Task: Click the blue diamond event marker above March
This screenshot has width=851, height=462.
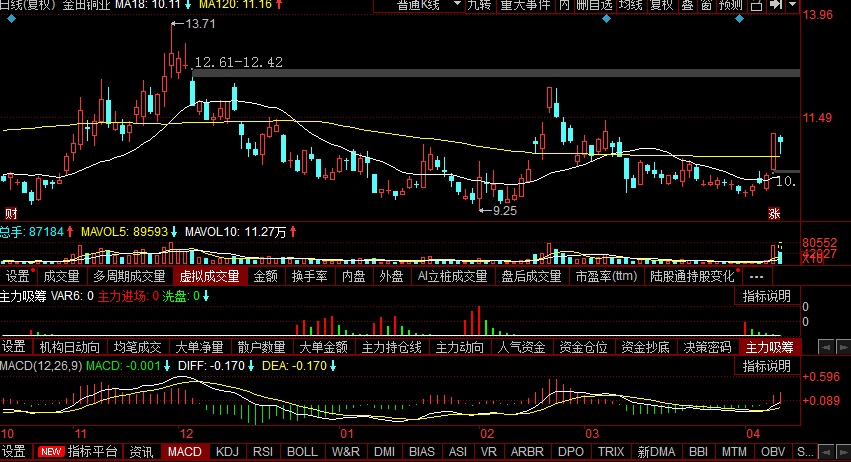Action: 606,19
